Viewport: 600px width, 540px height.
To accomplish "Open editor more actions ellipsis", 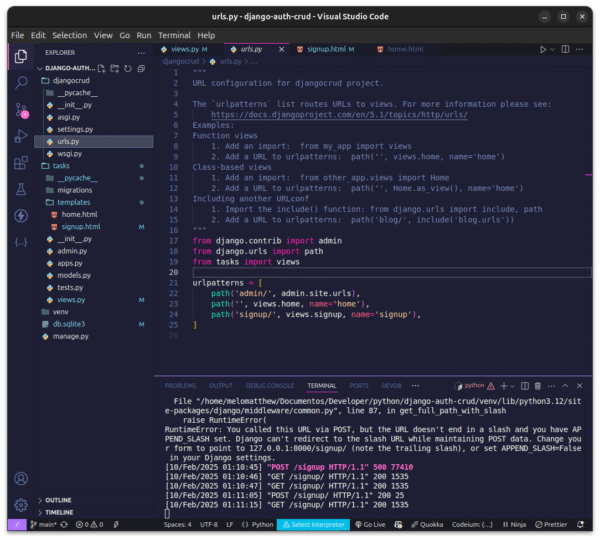I will coord(579,49).
